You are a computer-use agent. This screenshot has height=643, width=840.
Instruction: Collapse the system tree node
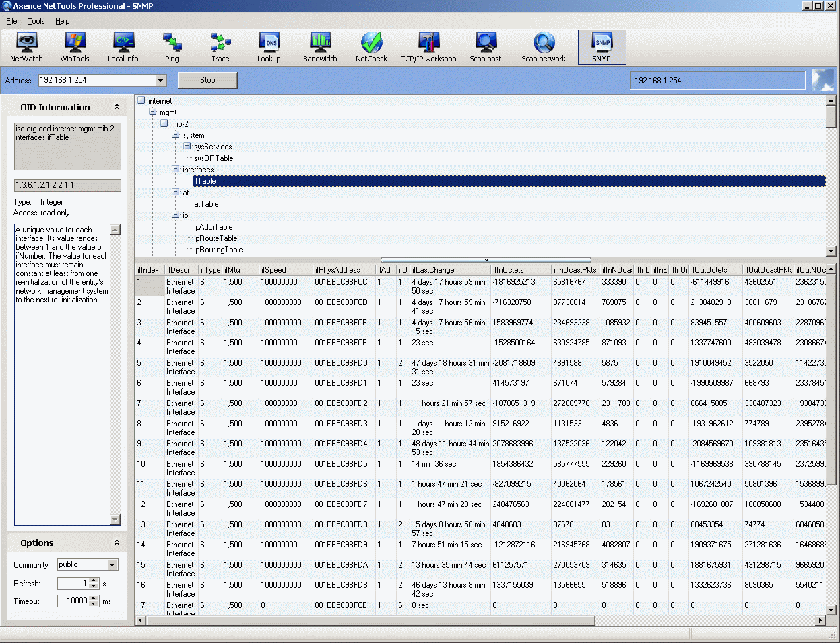click(x=176, y=135)
